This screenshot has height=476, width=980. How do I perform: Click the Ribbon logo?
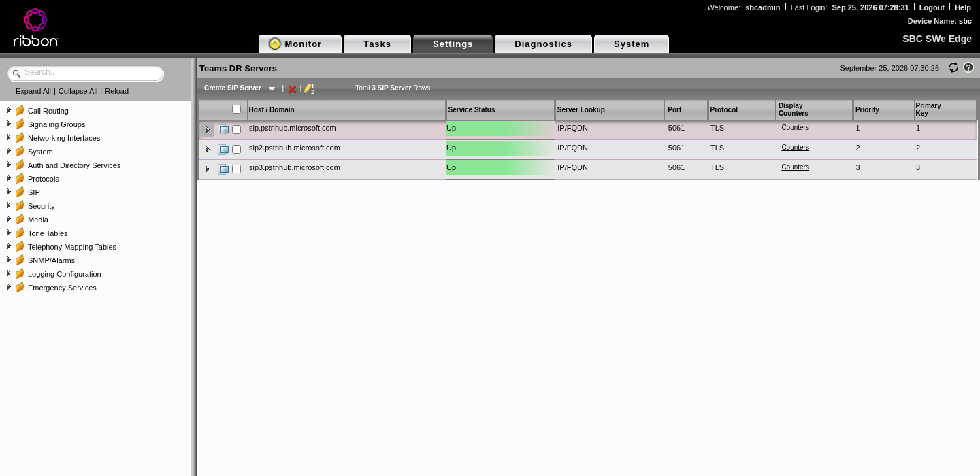click(x=35, y=28)
